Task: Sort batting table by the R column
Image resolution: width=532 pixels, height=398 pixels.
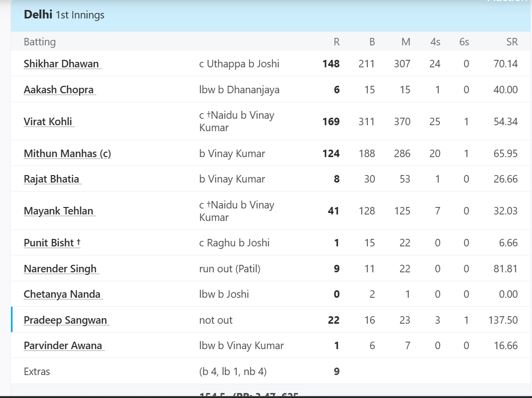Action: coord(337,42)
